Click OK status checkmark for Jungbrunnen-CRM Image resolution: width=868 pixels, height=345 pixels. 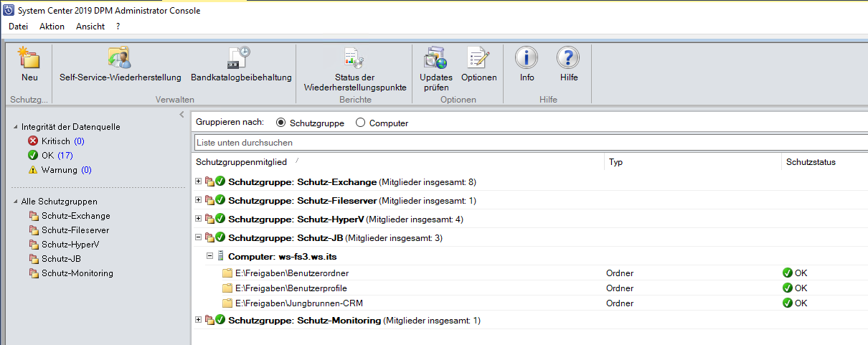click(788, 303)
